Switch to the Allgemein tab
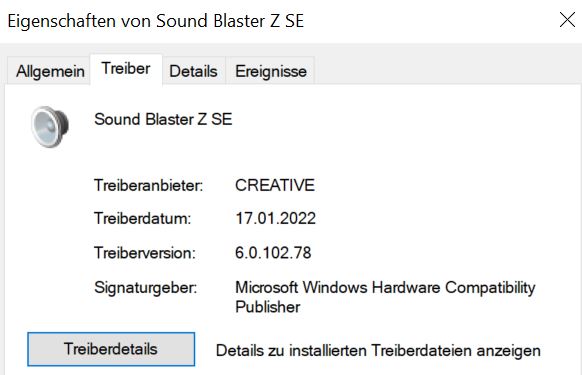This screenshot has width=582, height=375. (50, 71)
